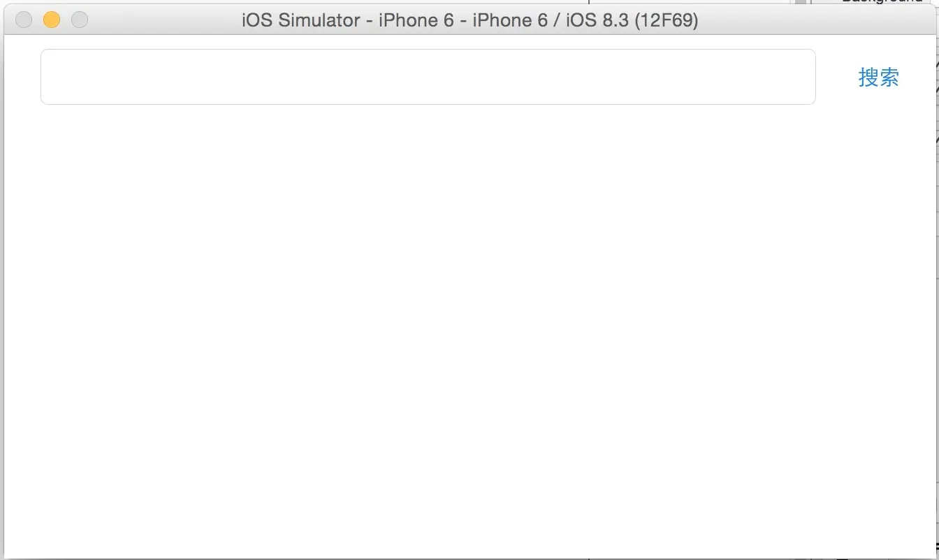This screenshot has height=560, width=939.
Task: Submit the query with the 搜索 link
Action: point(878,77)
